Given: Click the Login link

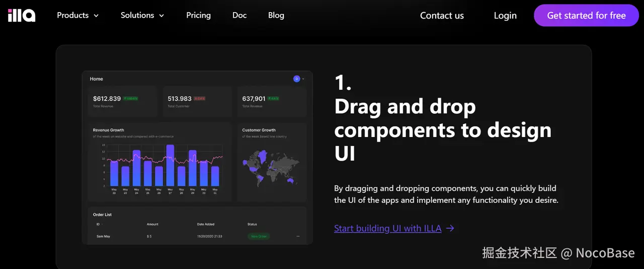Looking at the screenshot, I should click(505, 16).
